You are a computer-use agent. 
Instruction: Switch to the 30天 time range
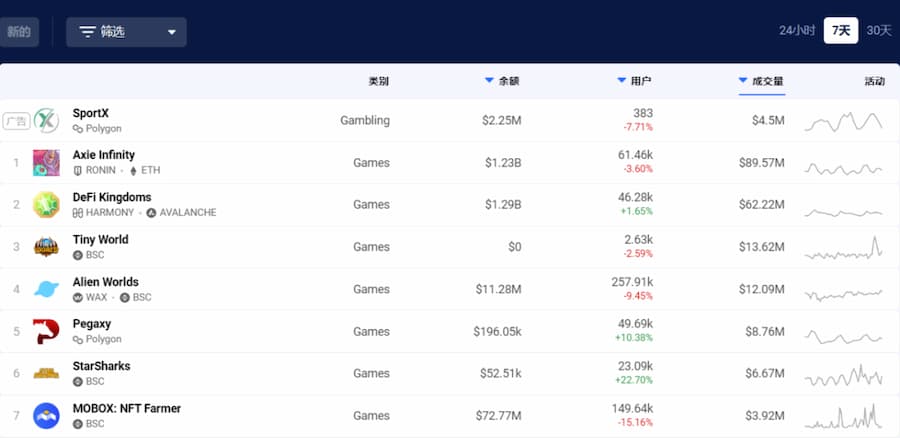point(879,31)
